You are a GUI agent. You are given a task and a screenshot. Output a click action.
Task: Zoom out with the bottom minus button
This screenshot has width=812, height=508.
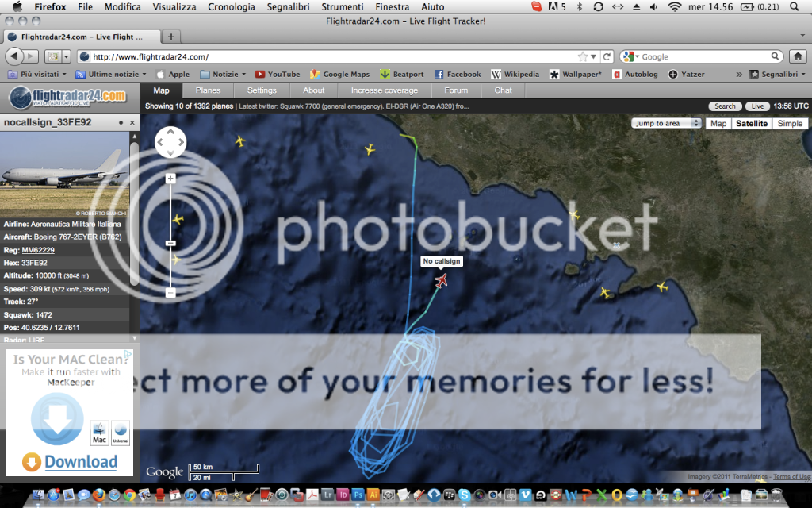(170, 293)
